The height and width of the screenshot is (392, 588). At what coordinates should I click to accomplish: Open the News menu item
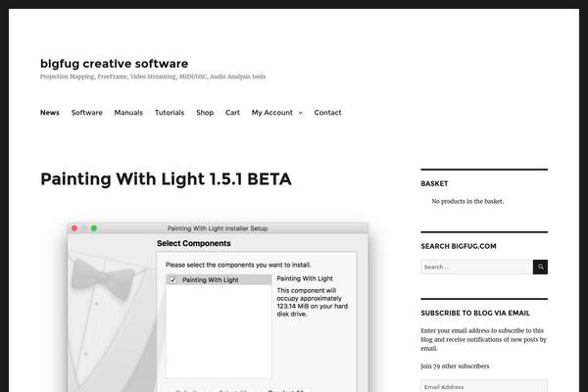[50, 113]
